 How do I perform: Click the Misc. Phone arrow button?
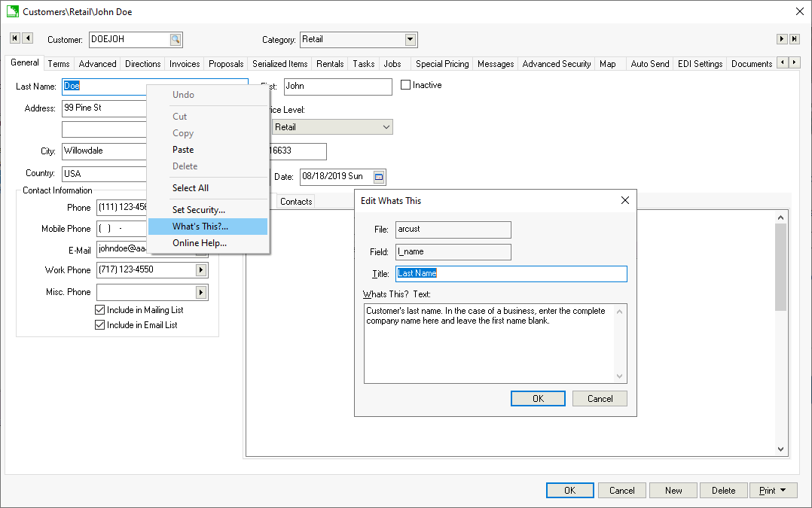click(201, 292)
